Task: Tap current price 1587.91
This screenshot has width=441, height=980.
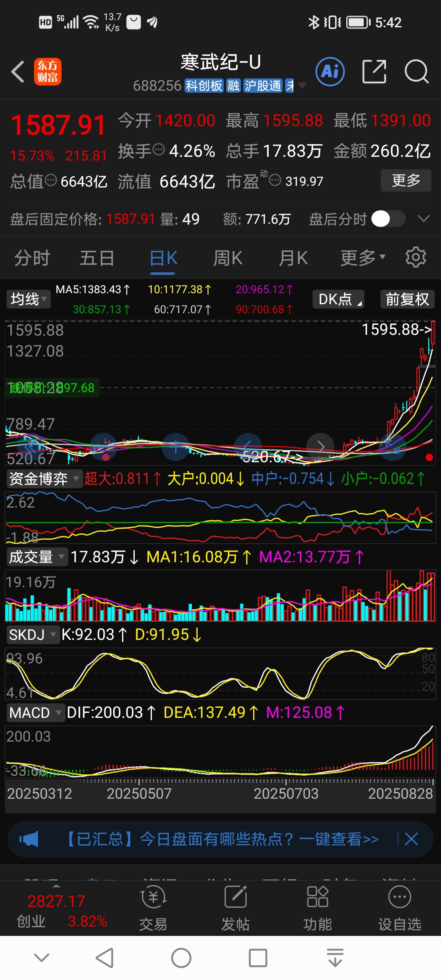Action: coord(58,125)
